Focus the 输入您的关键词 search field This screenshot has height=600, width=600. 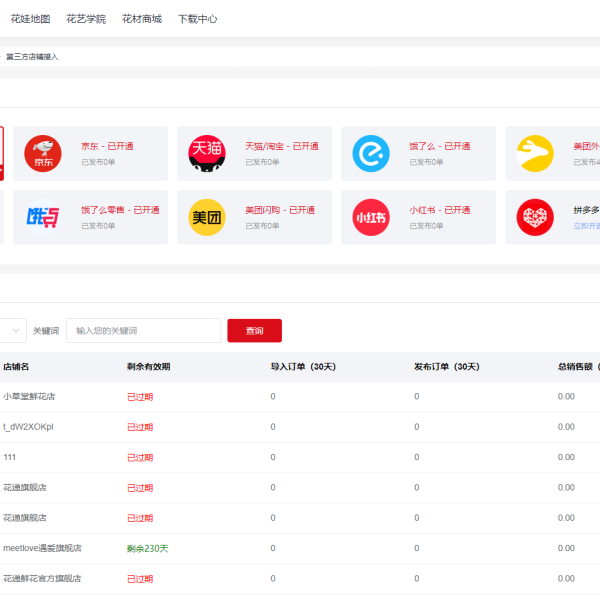pyautogui.click(x=143, y=330)
